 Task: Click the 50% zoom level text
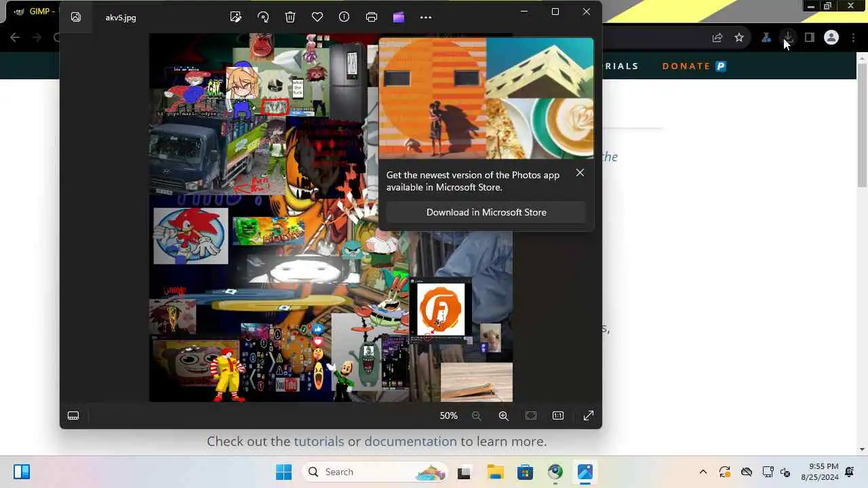[x=448, y=415]
